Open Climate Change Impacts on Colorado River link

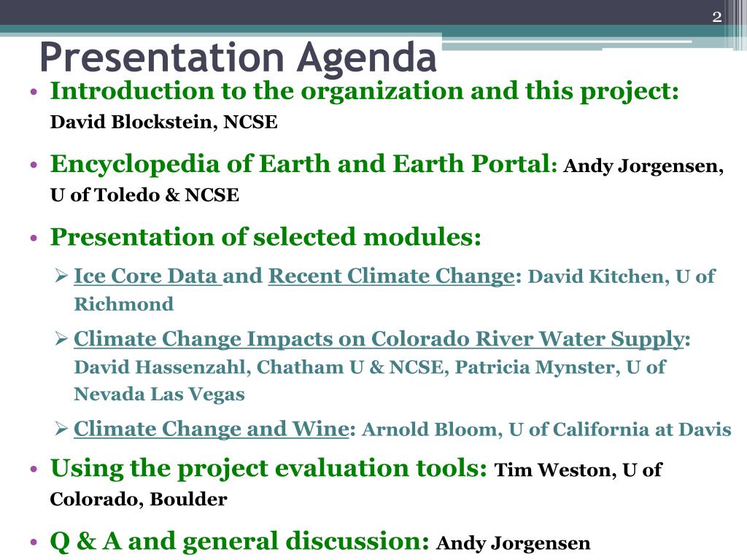click(379, 340)
